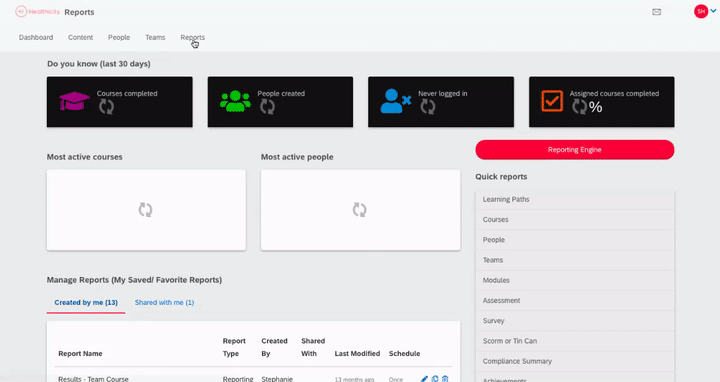720x382 pixels.
Task: Open the Courses quick report
Action: [575, 219]
